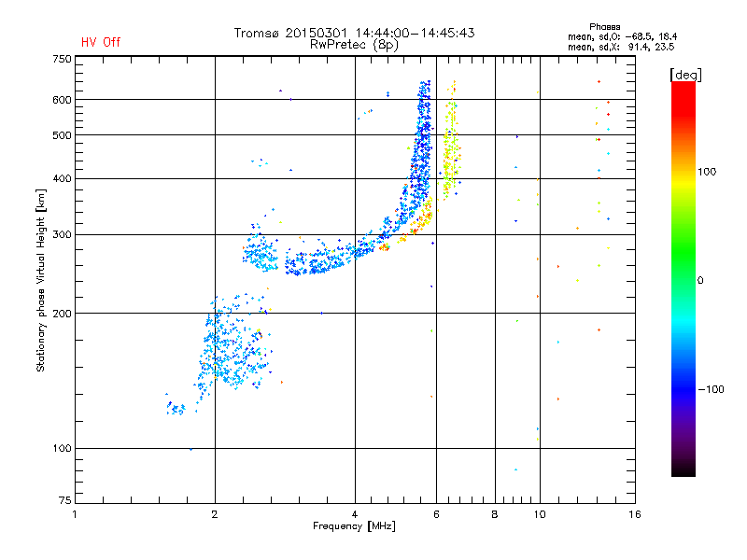
Task: Click the "RwPretec (8p)" subtitle
Action: coord(354,45)
